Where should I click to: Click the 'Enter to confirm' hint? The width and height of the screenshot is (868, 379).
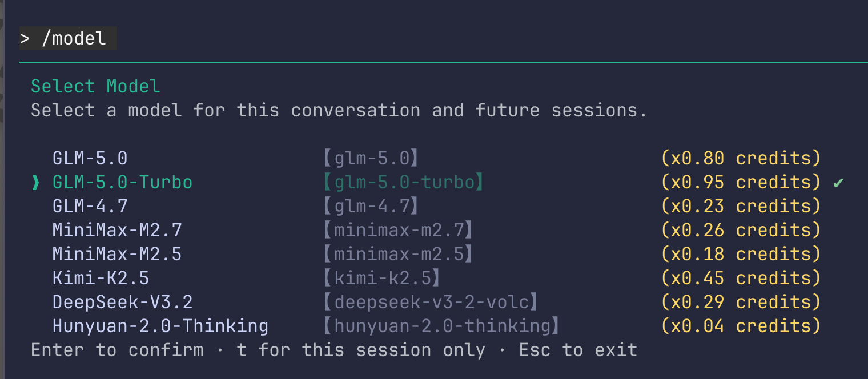click(117, 350)
